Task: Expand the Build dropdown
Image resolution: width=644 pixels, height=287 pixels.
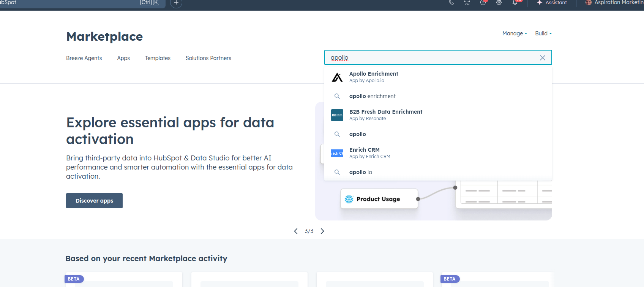Action: pyautogui.click(x=543, y=33)
